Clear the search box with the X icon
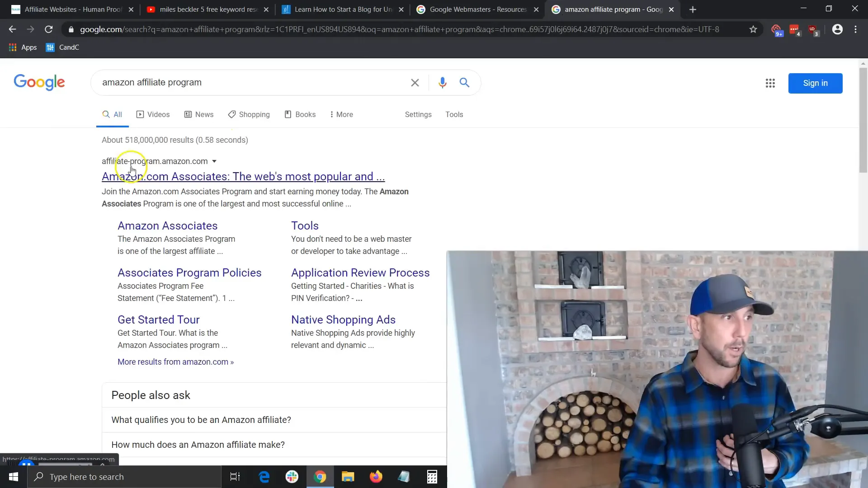Viewport: 868px width, 488px height. [x=415, y=83]
